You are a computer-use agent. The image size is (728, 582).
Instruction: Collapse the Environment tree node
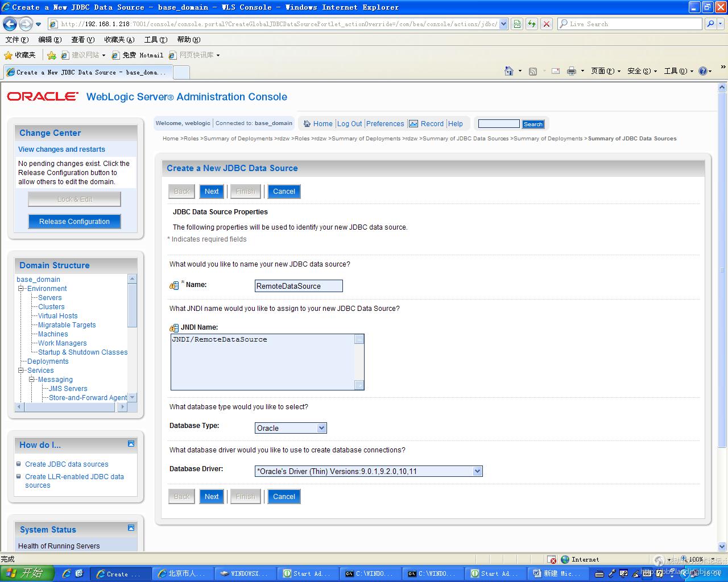21,289
